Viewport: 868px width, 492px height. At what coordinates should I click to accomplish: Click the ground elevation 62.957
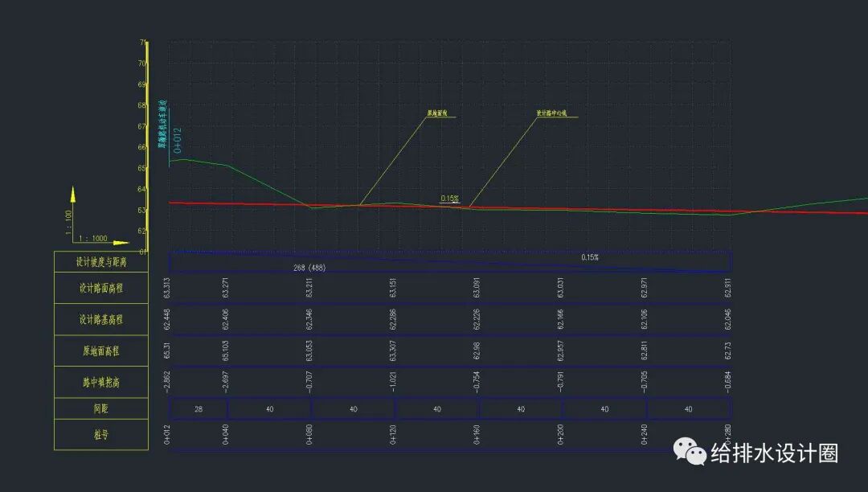pyautogui.click(x=560, y=351)
